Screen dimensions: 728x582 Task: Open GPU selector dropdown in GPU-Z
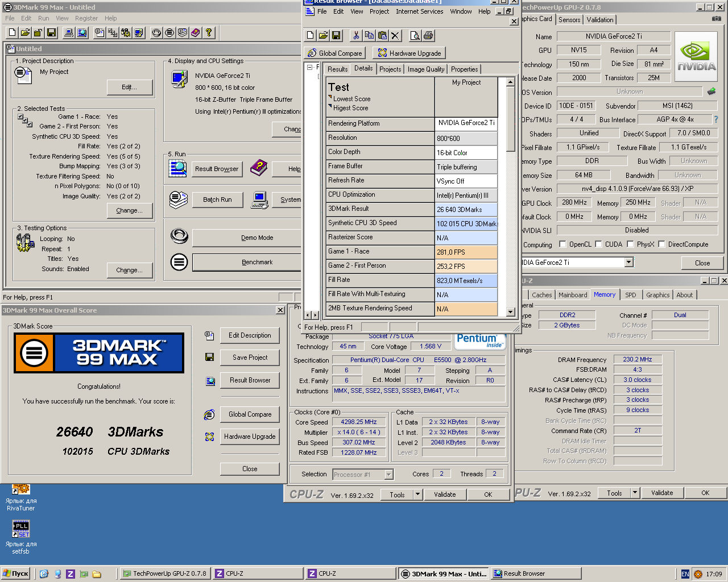tap(628, 263)
